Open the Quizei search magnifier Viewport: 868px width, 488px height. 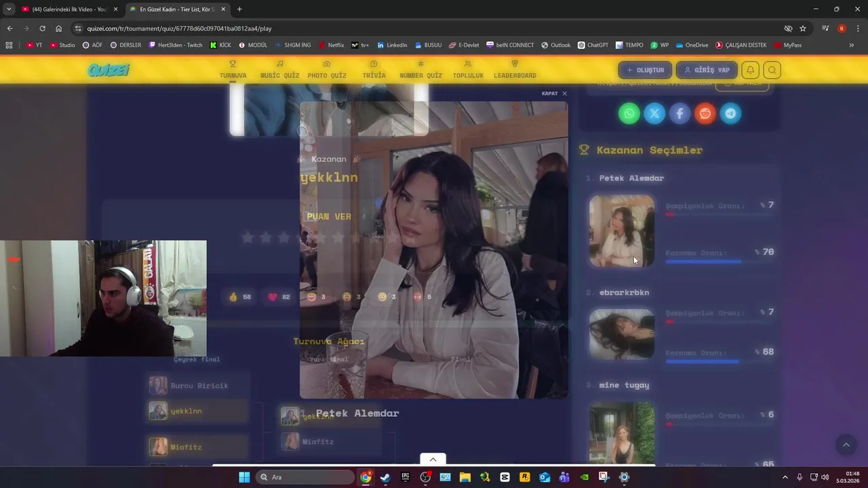tap(772, 70)
